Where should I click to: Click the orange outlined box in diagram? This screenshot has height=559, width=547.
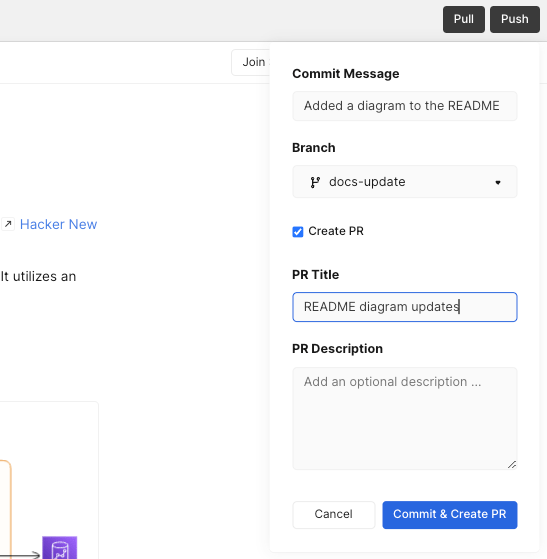6,509
